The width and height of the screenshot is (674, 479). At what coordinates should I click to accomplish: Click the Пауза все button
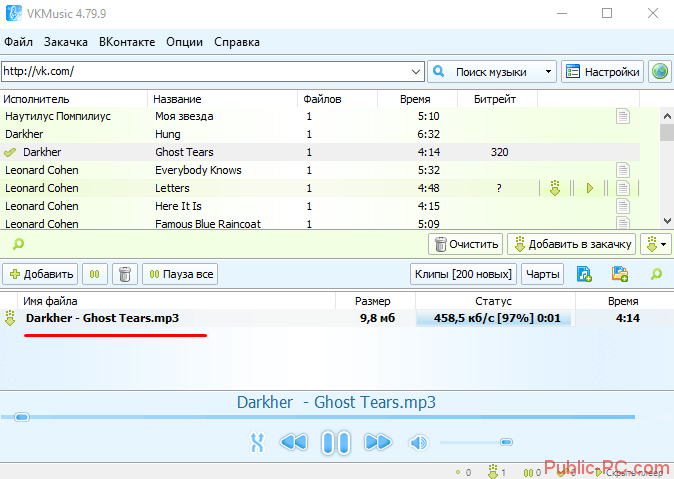point(180,274)
